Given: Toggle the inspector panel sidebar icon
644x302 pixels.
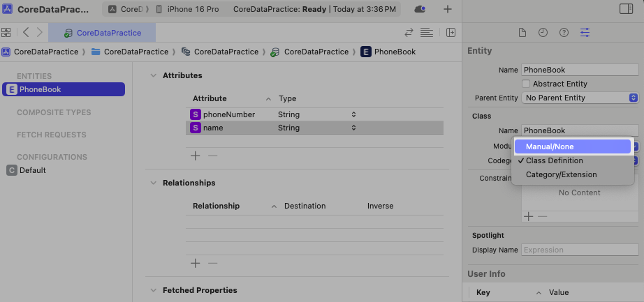Looking at the screenshot, I should 627,9.
